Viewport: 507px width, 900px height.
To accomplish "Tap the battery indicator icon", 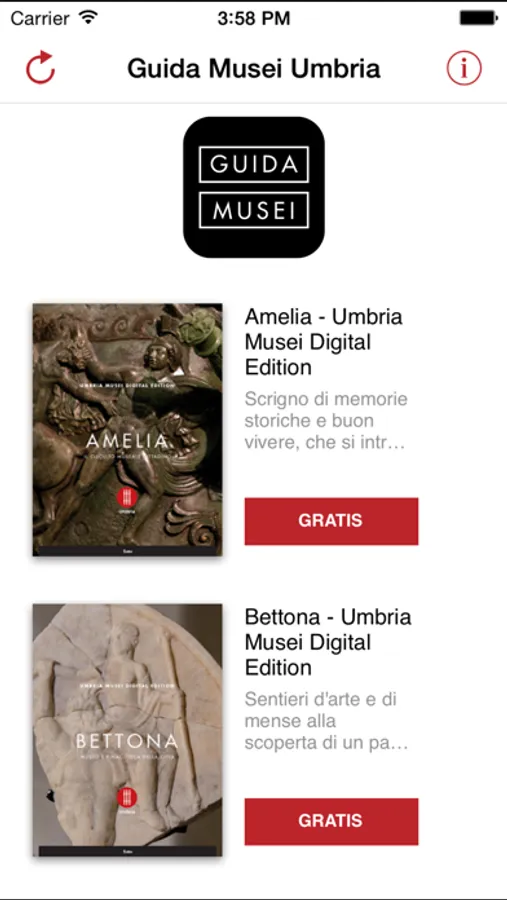I will (x=478, y=18).
